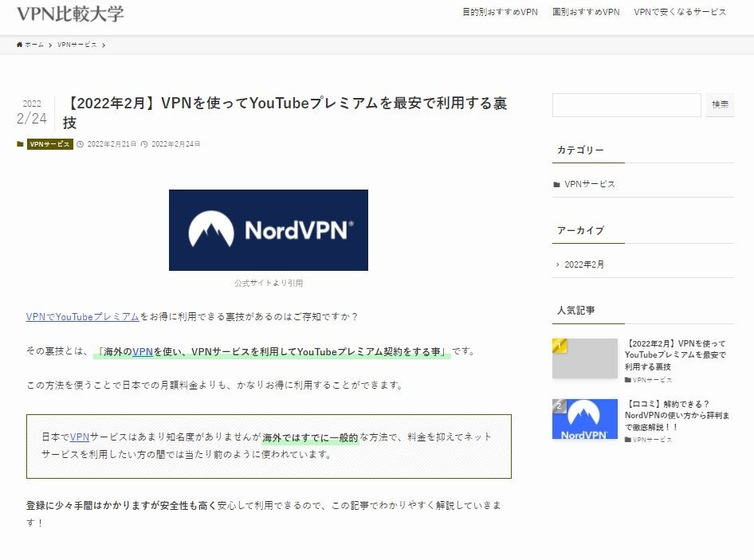Click the 検索 search button

coord(720,105)
